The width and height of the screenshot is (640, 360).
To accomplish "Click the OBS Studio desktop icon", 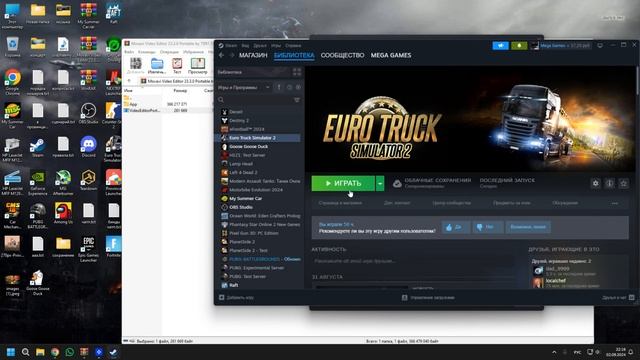I will click(88, 113).
